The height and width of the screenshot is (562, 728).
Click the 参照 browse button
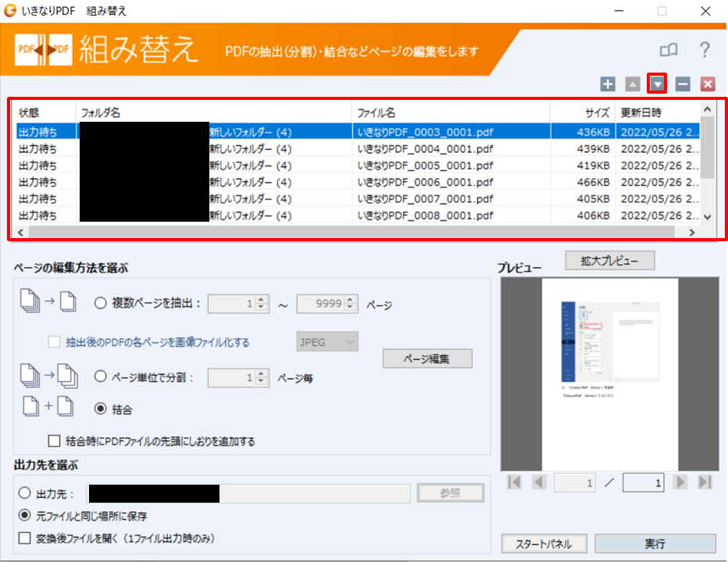[451, 493]
